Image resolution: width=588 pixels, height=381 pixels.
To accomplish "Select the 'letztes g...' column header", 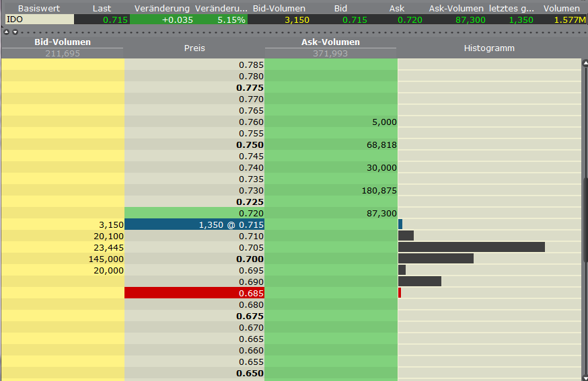I will 511,8.
